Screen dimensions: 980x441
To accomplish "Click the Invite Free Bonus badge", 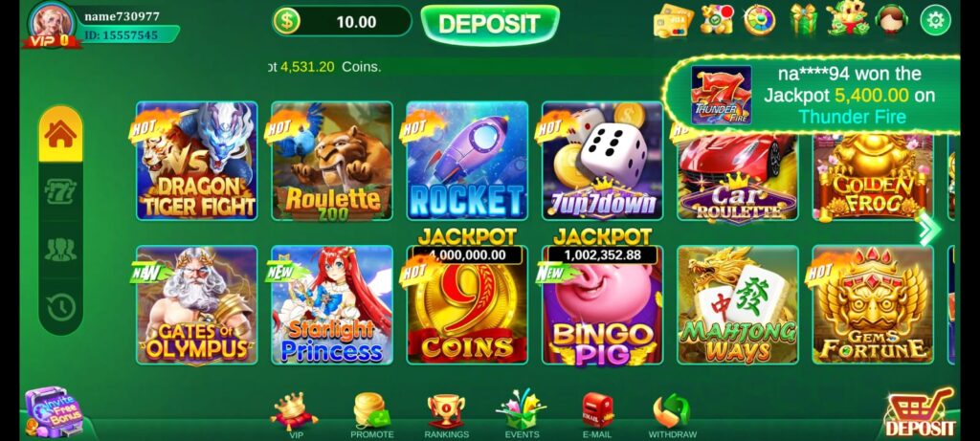I will pyautogui.click(x=55, y=411).
